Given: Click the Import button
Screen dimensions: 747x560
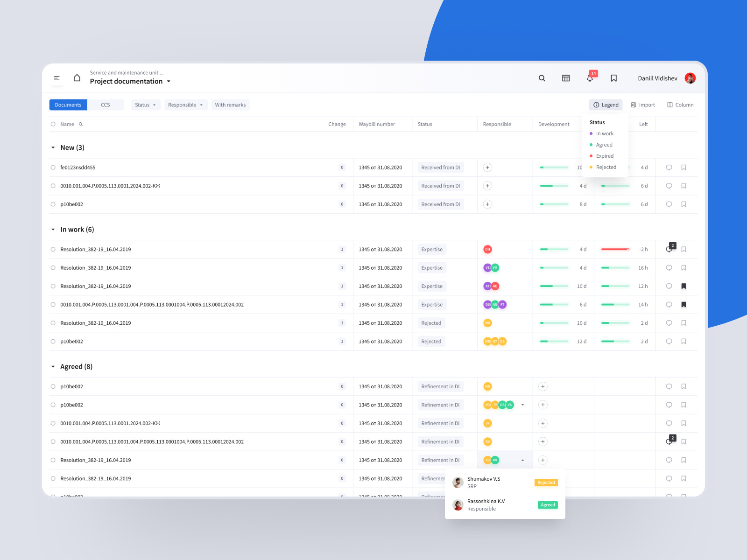Looking at the screenshot, I should coord(643,105).
